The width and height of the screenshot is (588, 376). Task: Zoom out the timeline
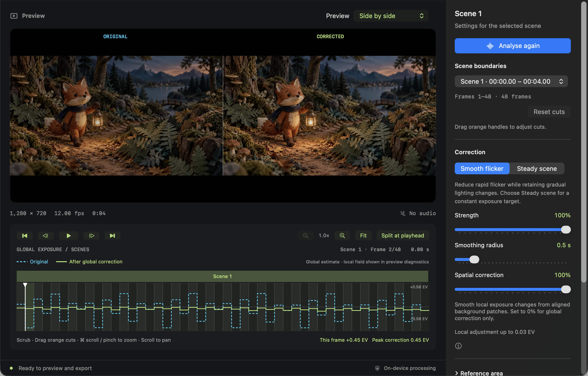pyautogui.click(x=306, y=235)
